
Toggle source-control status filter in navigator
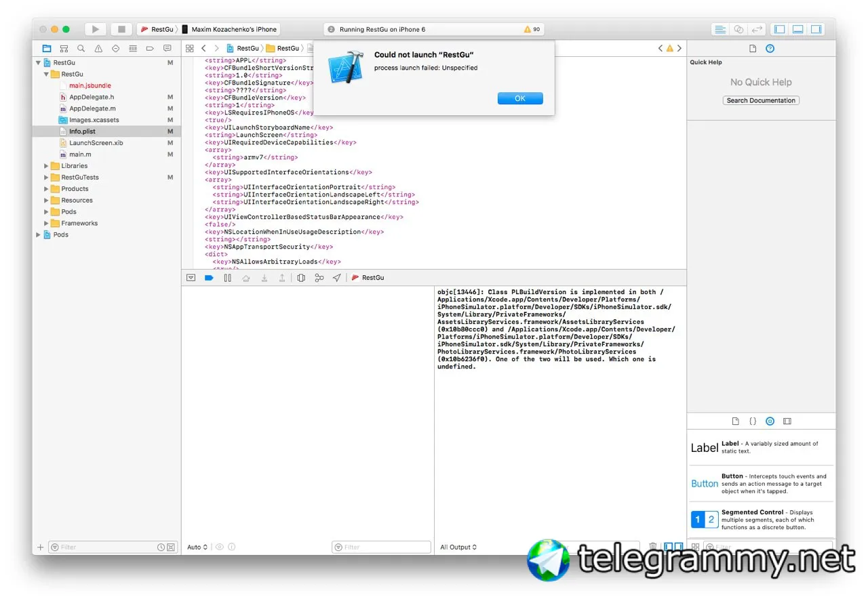[171, 547]
